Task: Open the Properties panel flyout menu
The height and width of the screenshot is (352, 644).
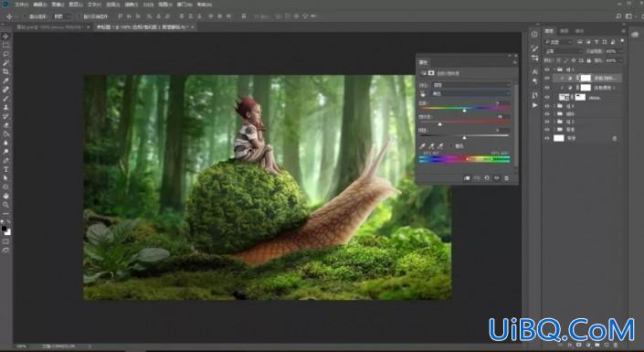Action: pyautogui.click(x=515, y=62)
